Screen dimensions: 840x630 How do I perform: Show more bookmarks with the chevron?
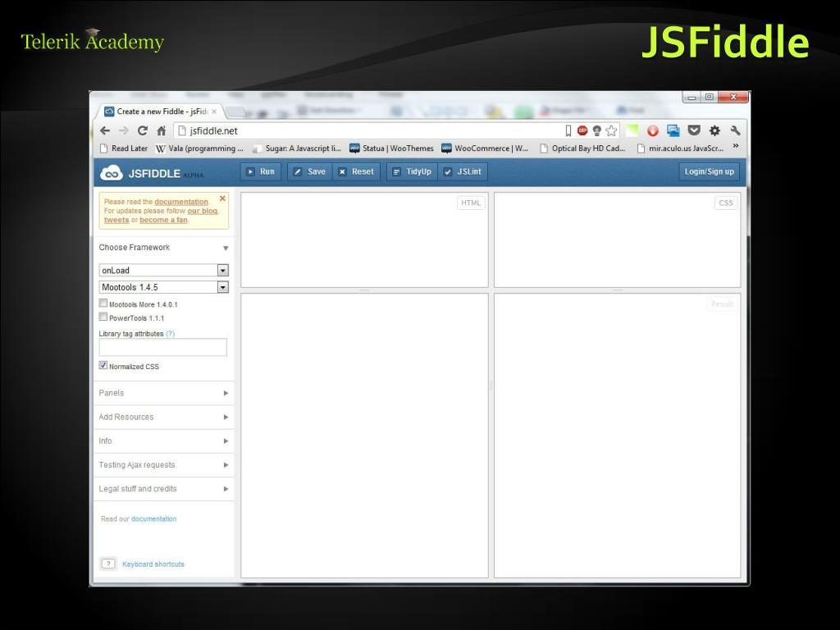736,146
